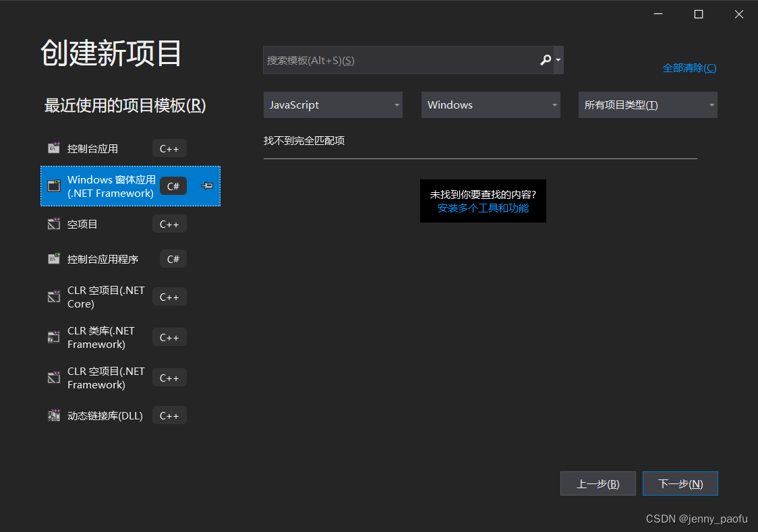Viewport: 758px width, 532px height.
Task: Click the Windows 窗体应用 (.NET Framework) template icon
Action: (54, 186)
